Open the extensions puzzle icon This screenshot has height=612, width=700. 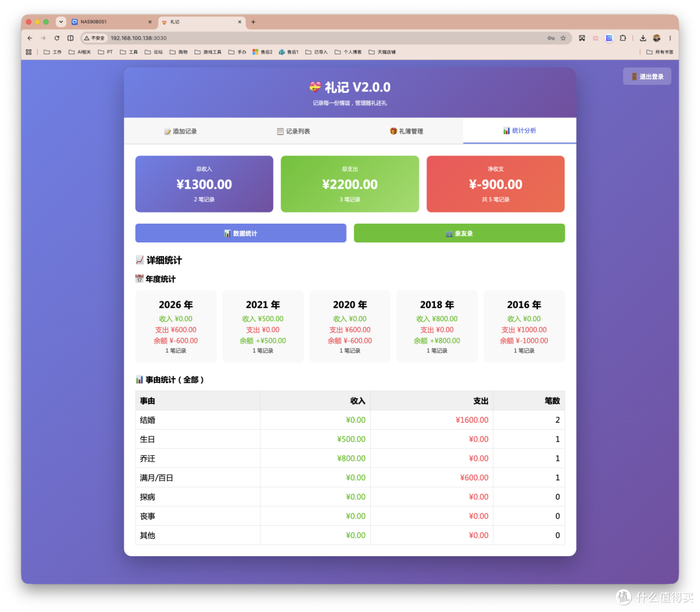(x=623, y=38)
